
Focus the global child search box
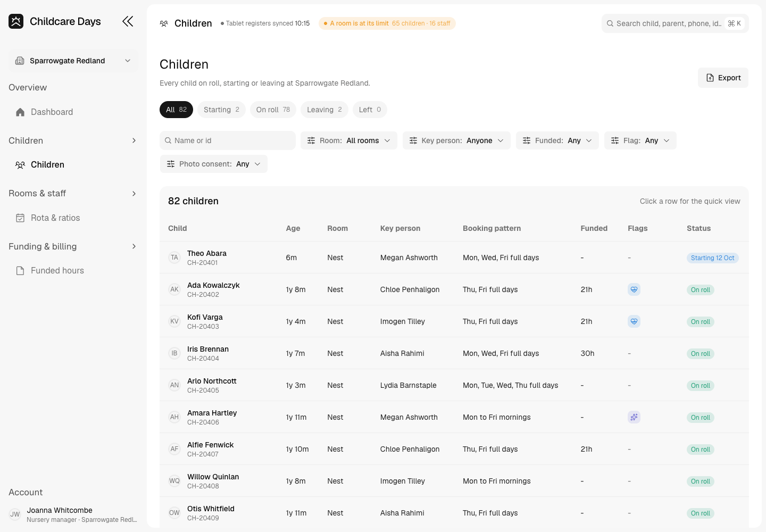675,23
